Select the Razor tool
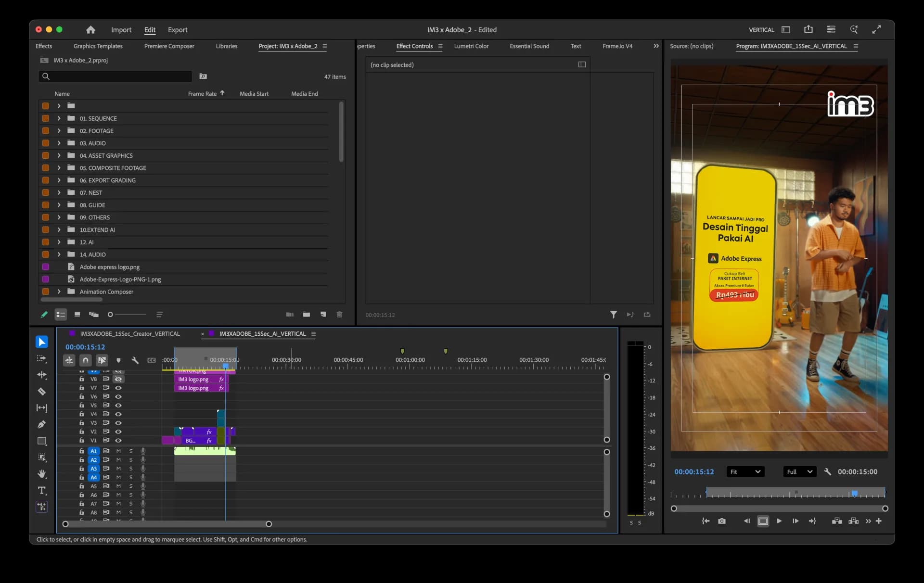This screenshot has height=583, width=924. coord(42,392)
